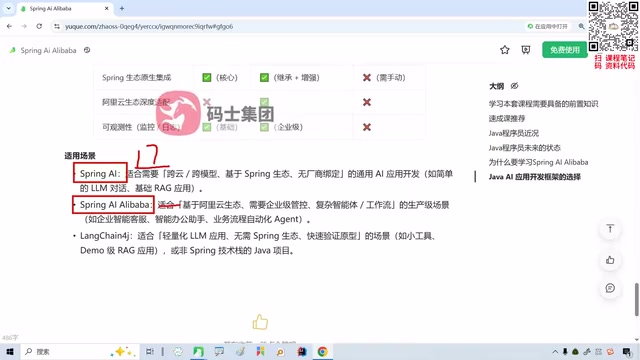
Task: Open the comments floating button
Action: [610, 288]
